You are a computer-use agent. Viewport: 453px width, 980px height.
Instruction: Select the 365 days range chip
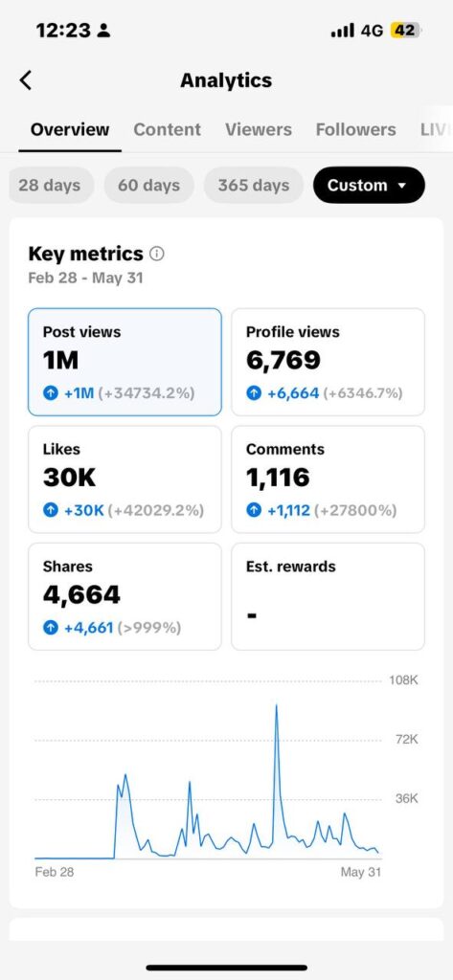click(x=254, y=185)
